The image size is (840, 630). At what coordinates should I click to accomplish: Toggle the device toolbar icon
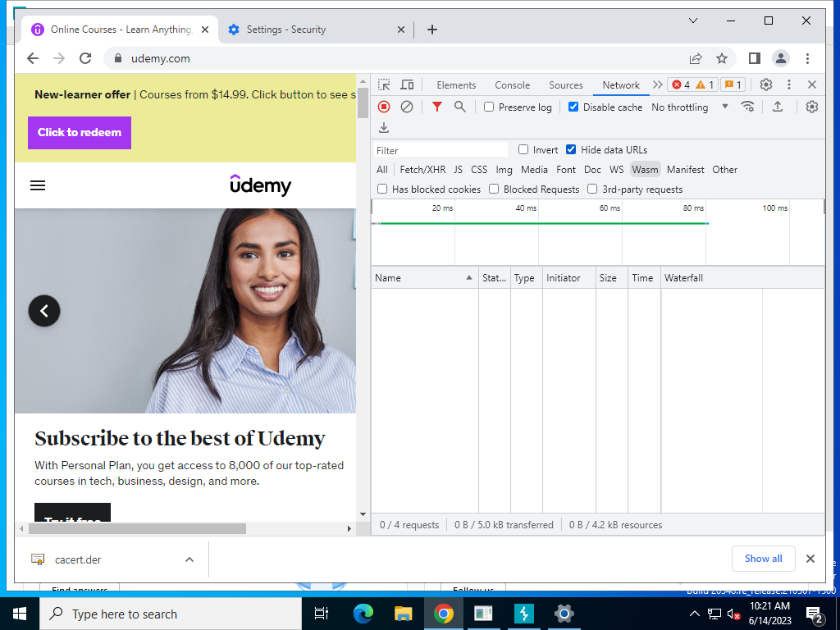coord(407,84)
